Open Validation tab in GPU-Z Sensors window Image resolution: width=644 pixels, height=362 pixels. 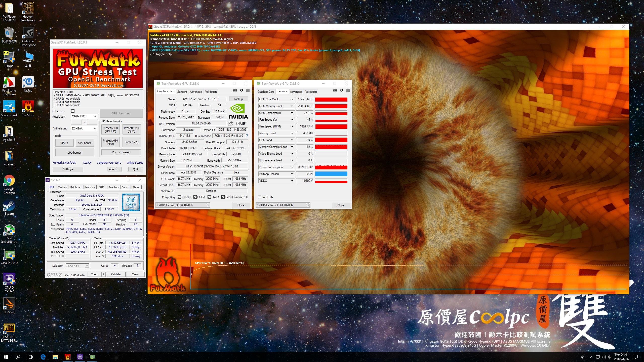point(311,92)
